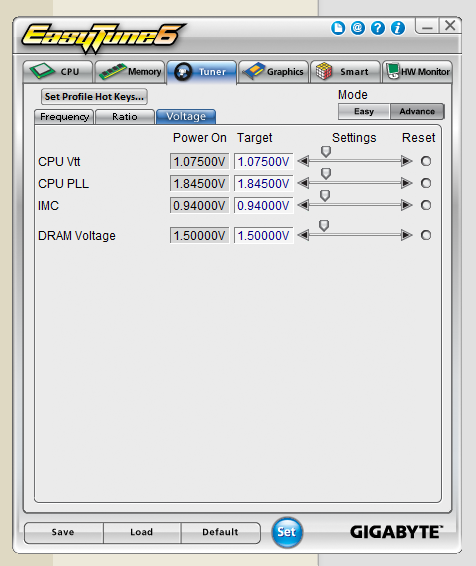The image size is (476, 566).
Task: Increase CPU Vtt with right arrow
Action: (x=407, y=161)
